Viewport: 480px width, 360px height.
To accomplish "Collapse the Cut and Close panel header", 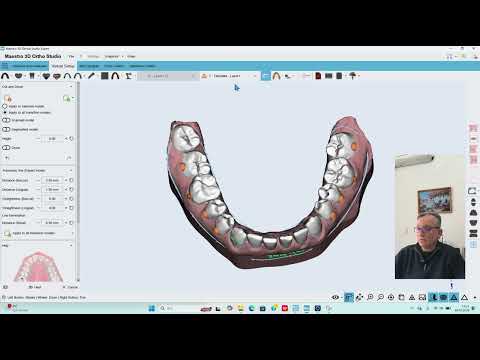I will coord(71,87).
